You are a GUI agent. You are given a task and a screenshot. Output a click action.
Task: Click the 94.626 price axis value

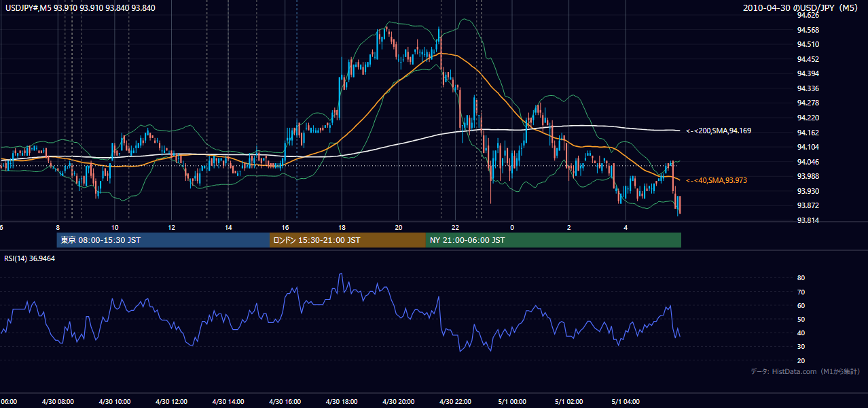[808, 15]
